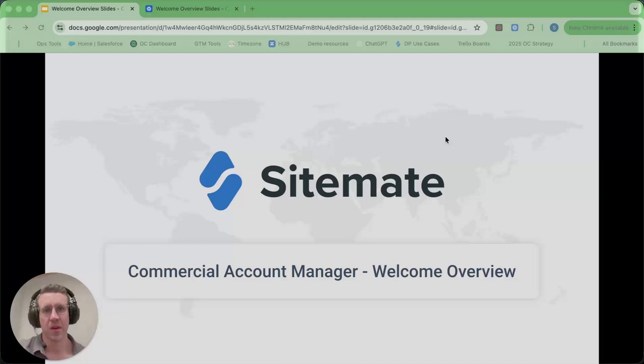644x364 pixels.
Task: Open the Extensions puzzle-piece menu
Action: click(531, 28)
